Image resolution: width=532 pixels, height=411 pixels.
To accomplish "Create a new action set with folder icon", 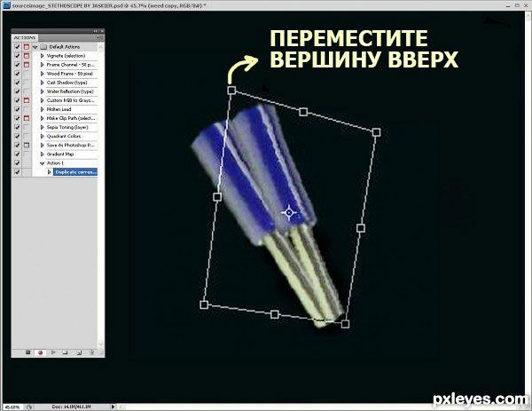I will tap(66, 352).
